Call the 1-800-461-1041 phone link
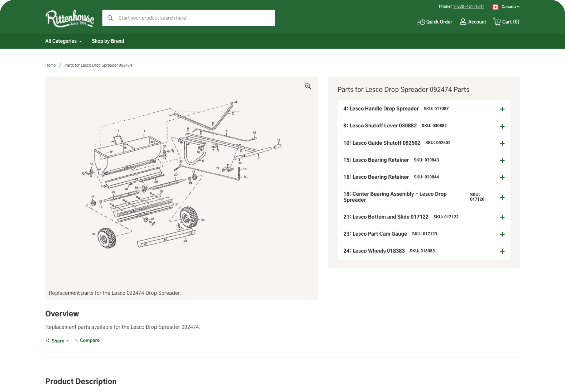Image resolution: width=565 pixels, height=392 pixels. tap(468, 6)
